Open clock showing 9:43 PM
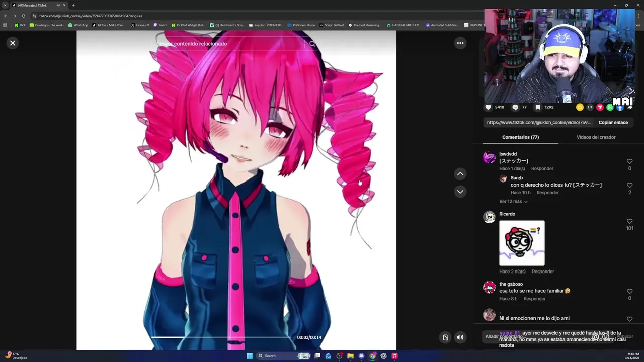The height and width of the screenshot is (362, 644). click(x=633, y=356)
